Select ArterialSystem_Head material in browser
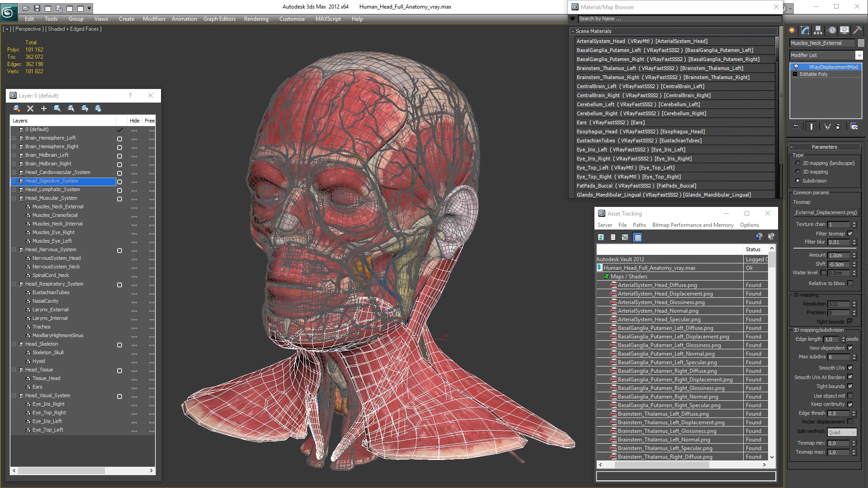 point(675,41)
